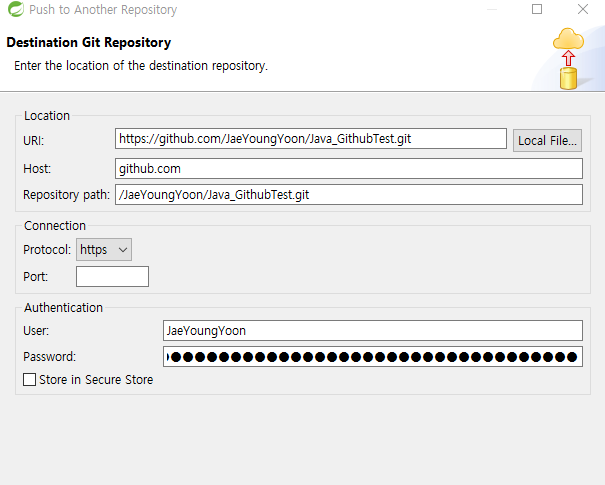Focus the masked Password field

pyautogui.click(x=373, y=357)
